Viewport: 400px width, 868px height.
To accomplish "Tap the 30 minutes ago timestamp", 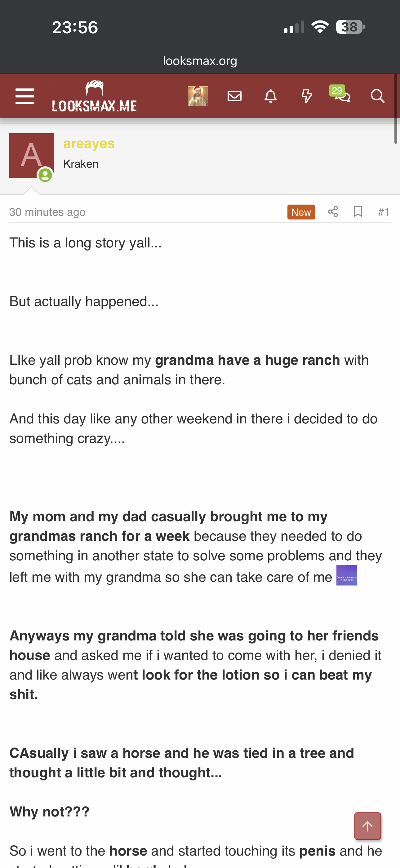I will pos(47,212).
